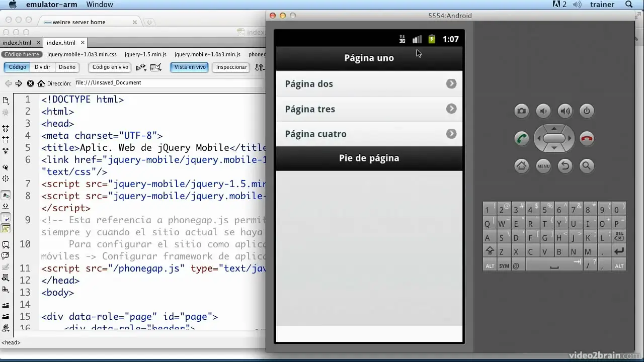Image resolution: width=644 pixels, height=362 pixels.
Task: Open browser compatibility check dropdown
Action: (x=141, y=67)
